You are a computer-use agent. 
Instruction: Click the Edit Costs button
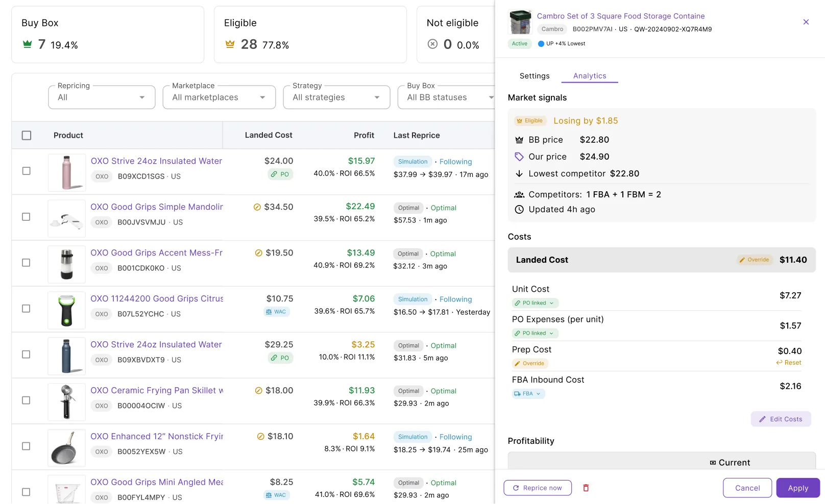point(781,419)
